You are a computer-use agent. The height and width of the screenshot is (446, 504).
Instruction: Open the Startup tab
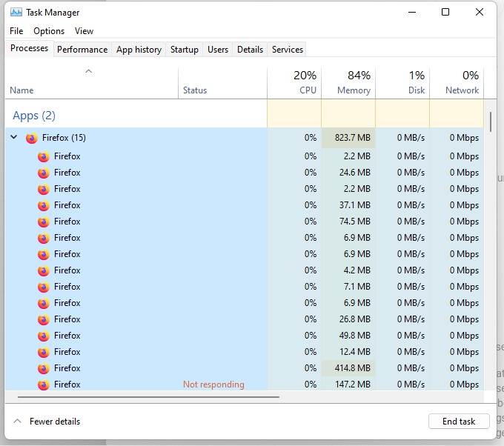(x=185, y=50)
